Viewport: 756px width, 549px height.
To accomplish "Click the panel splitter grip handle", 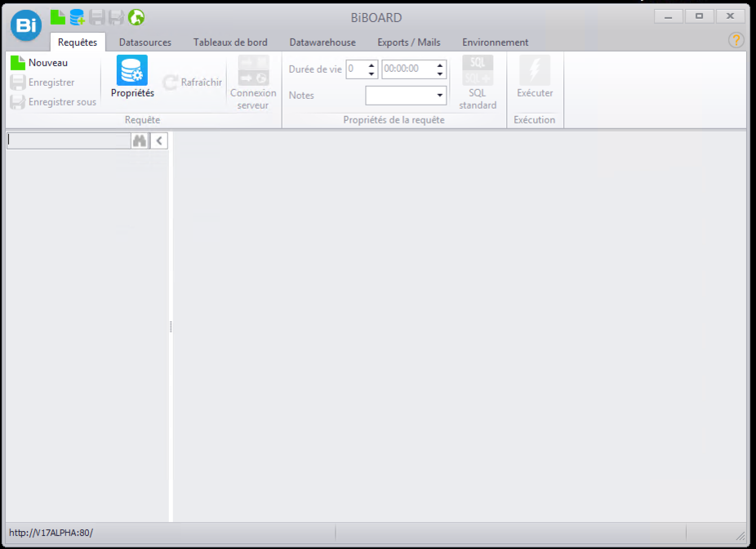I will [171, 327].
